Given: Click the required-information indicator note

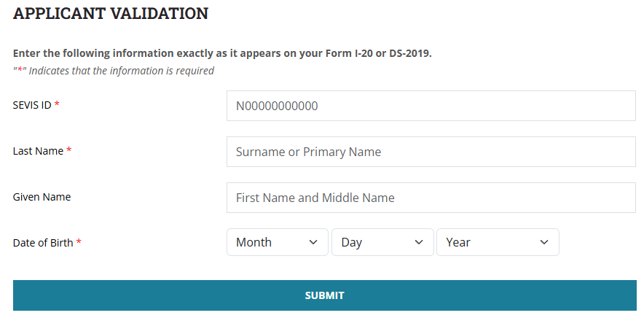Looking at the screenshot, I should [114, 71].
